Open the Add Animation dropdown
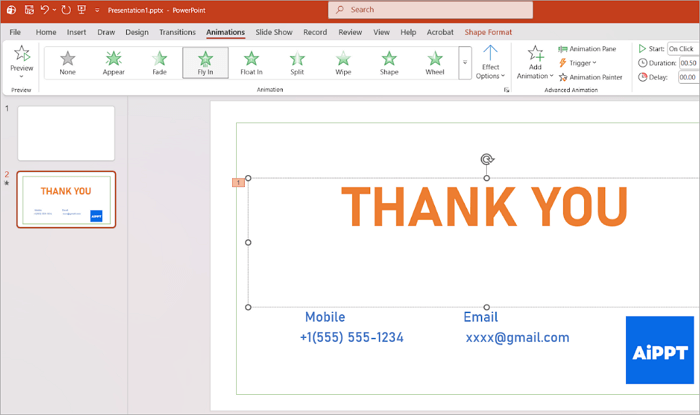Viewport: 700px width, 415px height. tap(535, 62)
